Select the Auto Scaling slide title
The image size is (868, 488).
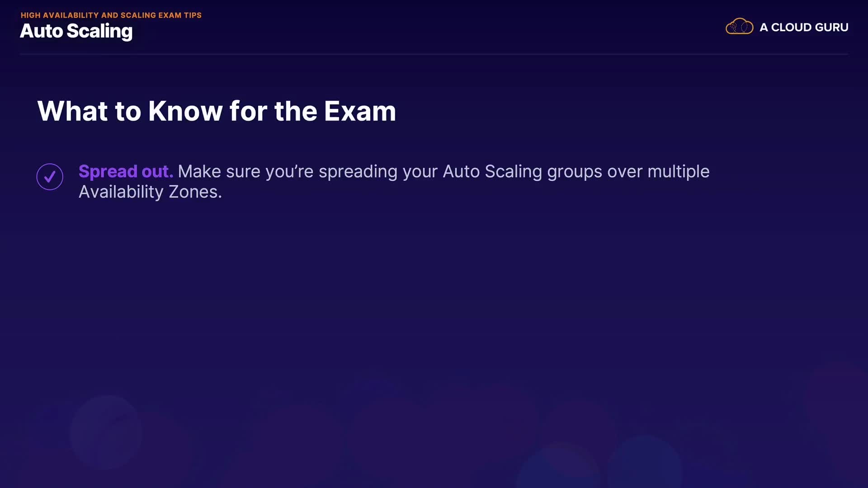point(76,31)
